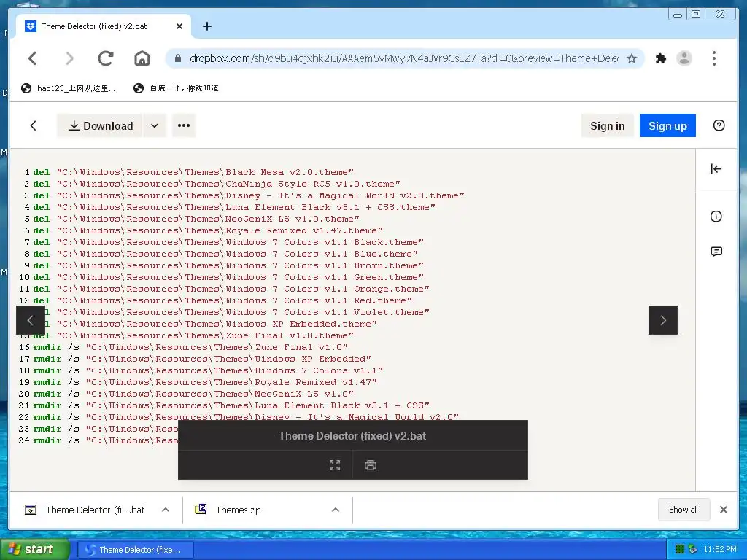
Task: Return to folder with Dropbox back chevron
Action: (34, 125)
